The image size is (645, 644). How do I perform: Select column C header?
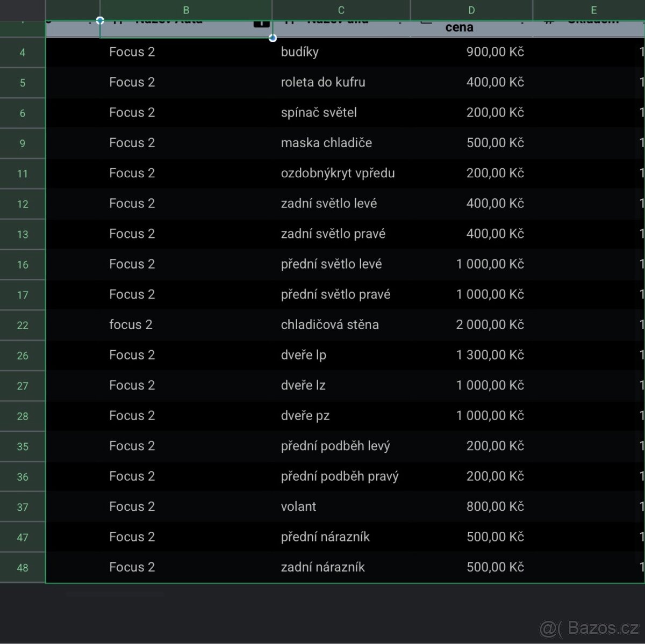coord(341,10)
